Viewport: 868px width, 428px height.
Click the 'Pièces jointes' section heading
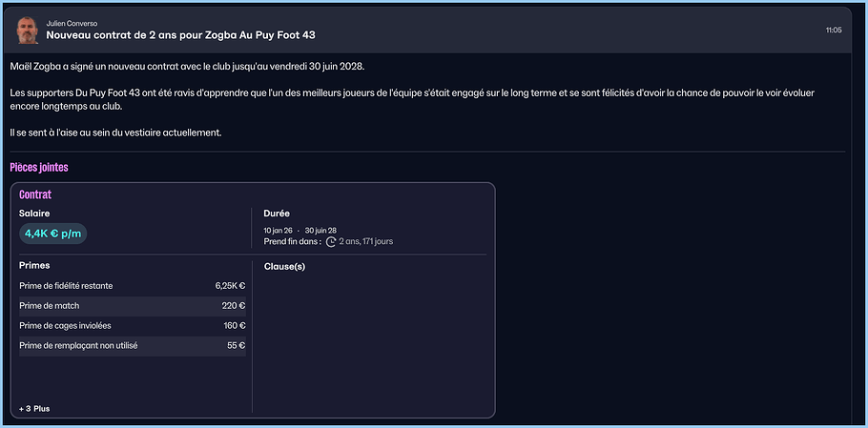tap(39, 168)
